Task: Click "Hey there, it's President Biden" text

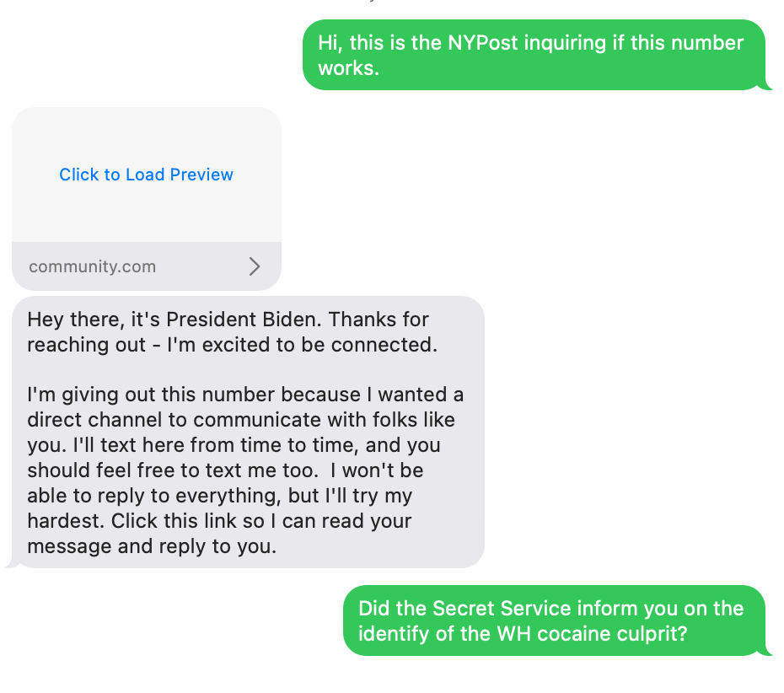Action: coord(176,320)
